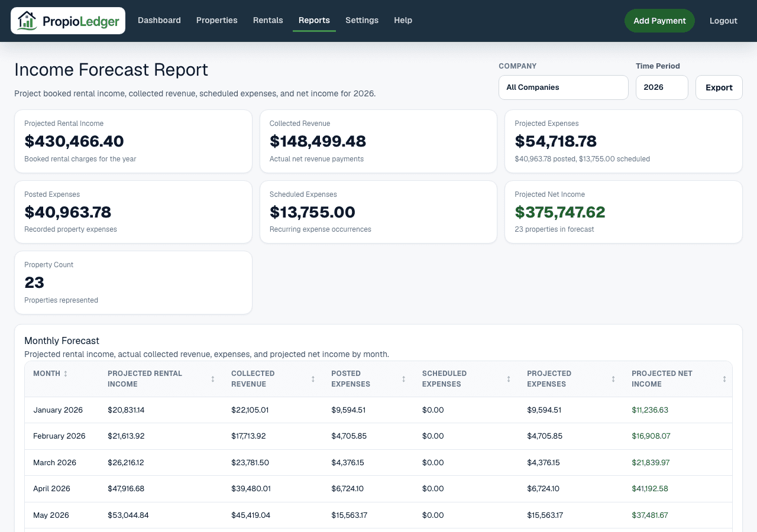
Task: Click the Scheduled Expenses $13,755.00 card
Action: pyautogui.click(x=378, y=212)
